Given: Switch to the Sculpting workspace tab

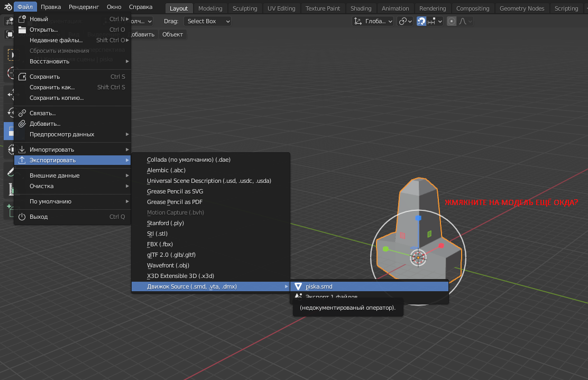Looking at the screenshot, I should tap(245, 8).
